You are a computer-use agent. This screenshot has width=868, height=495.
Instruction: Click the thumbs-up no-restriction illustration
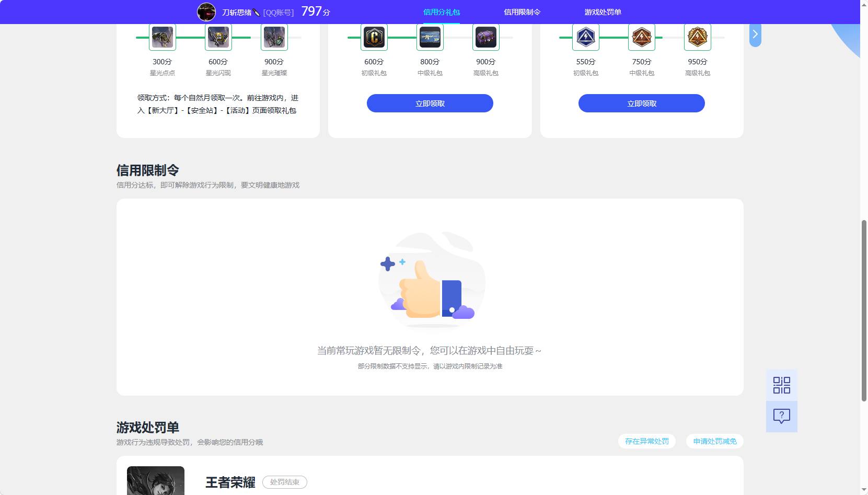(x=432, y=280)
